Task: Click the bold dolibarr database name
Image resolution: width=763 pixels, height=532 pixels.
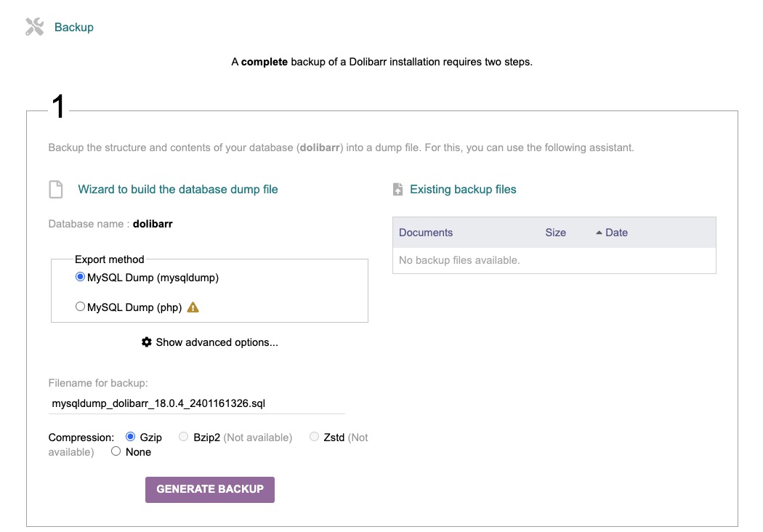Action: 153,223
